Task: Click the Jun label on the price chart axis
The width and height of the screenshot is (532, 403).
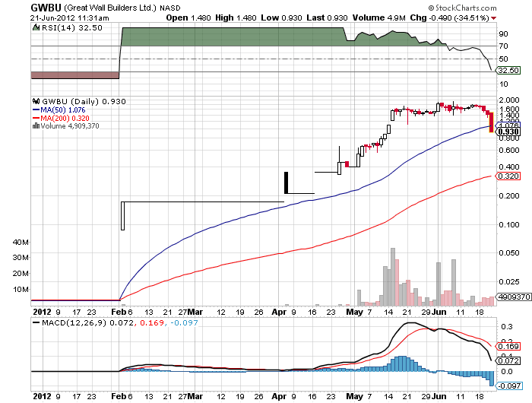Action: [x=439, y=312]
